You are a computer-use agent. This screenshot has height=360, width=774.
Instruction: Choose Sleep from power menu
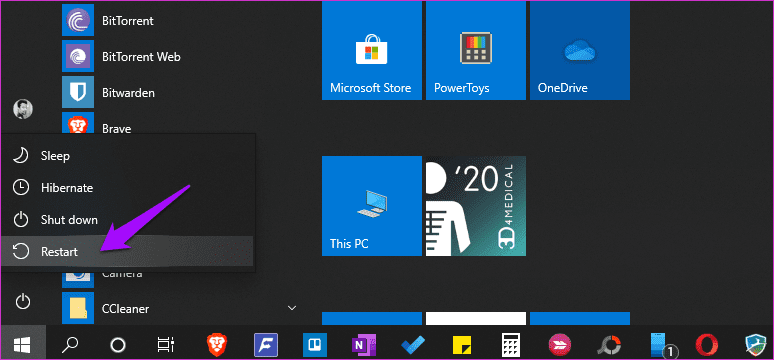[128, 156]
